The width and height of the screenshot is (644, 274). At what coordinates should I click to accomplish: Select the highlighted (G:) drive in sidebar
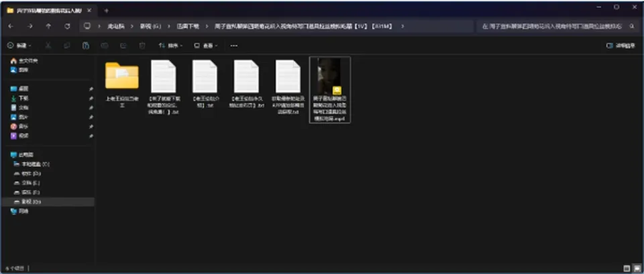click(48, 202)
